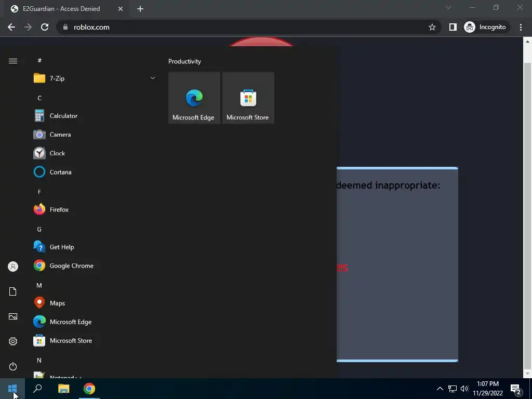
Task: Select the E2Guardian - Access Denied tab
Action: [67, 9]
